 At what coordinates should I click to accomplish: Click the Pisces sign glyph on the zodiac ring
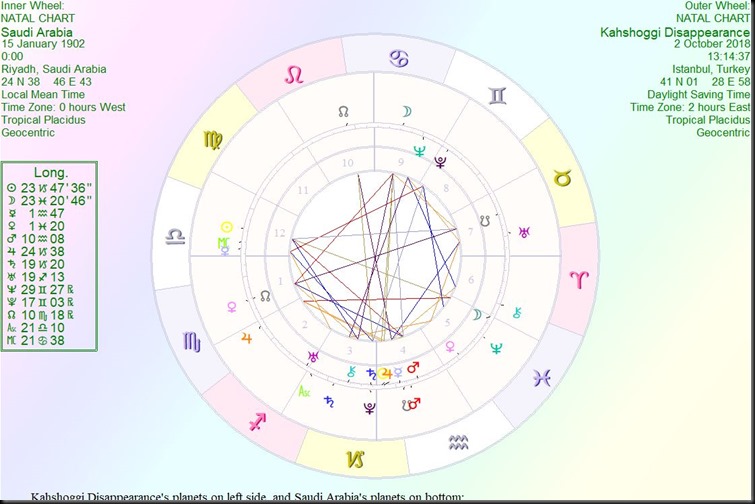point(542,378)
